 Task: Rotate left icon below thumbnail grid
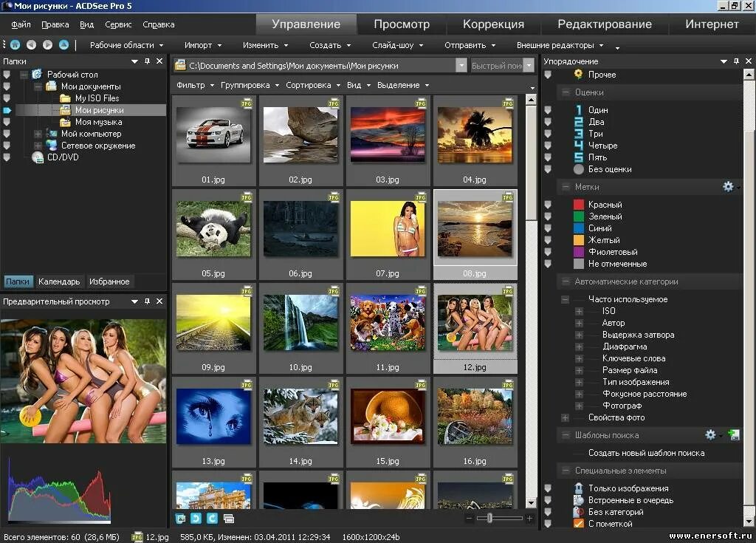pyautogui.click(x=196, y=519)
